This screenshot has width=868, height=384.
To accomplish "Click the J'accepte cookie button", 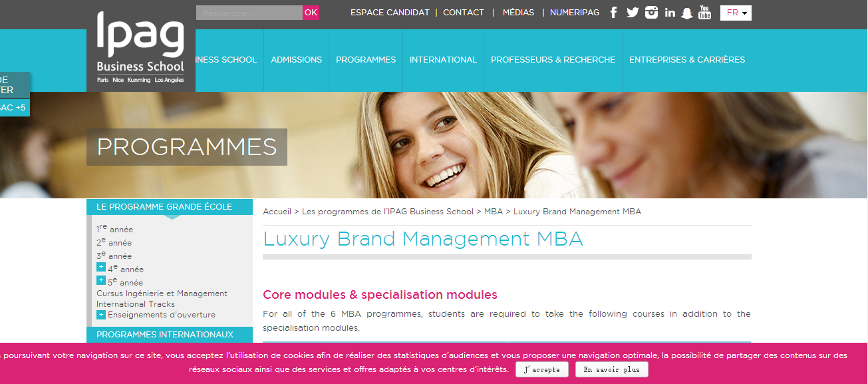I will coord(542,370).
